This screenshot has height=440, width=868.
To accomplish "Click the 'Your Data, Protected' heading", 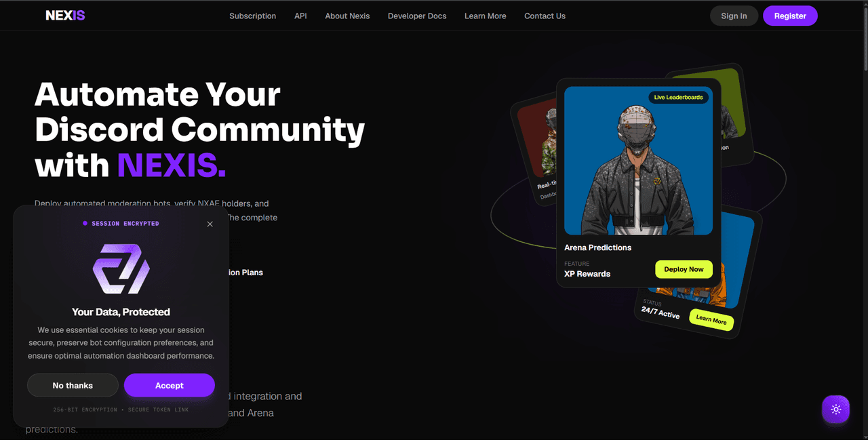I will (x=121, y=312).
